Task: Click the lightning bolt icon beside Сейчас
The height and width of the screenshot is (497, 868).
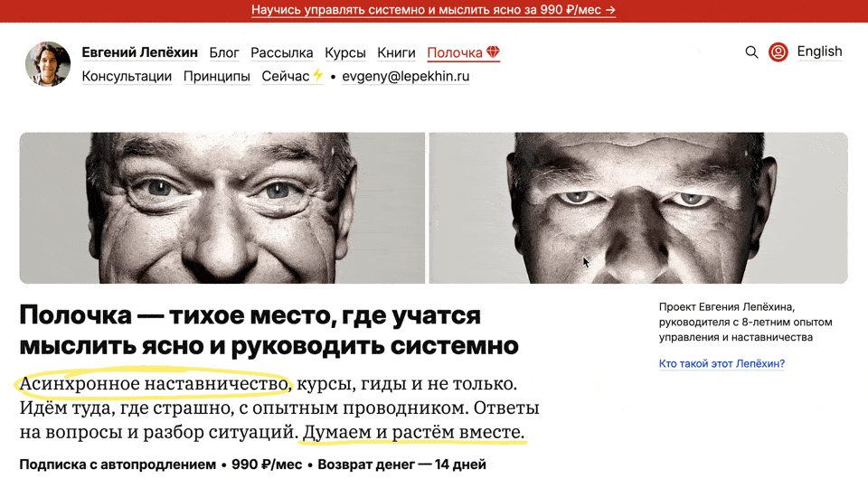Action: 317,75
